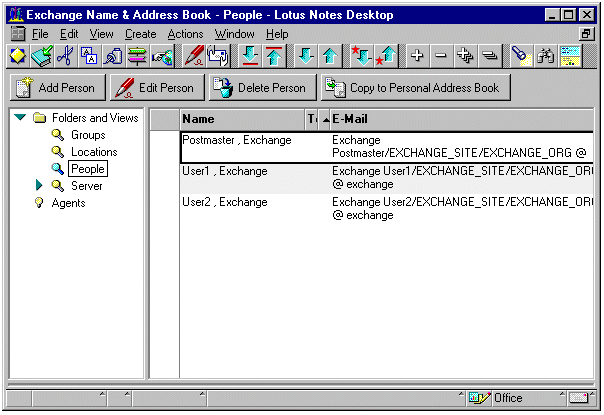Click the binoculars Find SmartIcon
Screen dimensions: 604x415
[x=545, y=56]
